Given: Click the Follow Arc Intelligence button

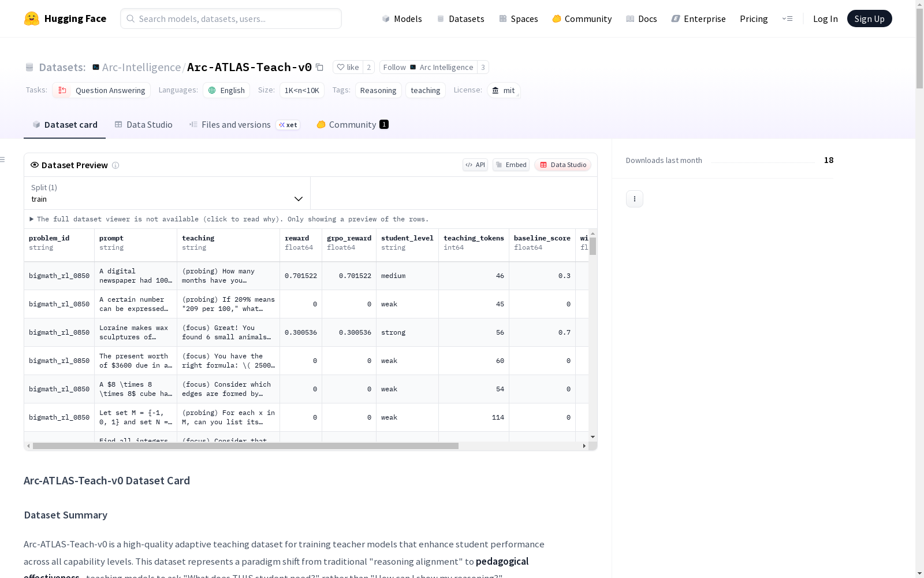Looking at the screenshot, I should (428, 67).
